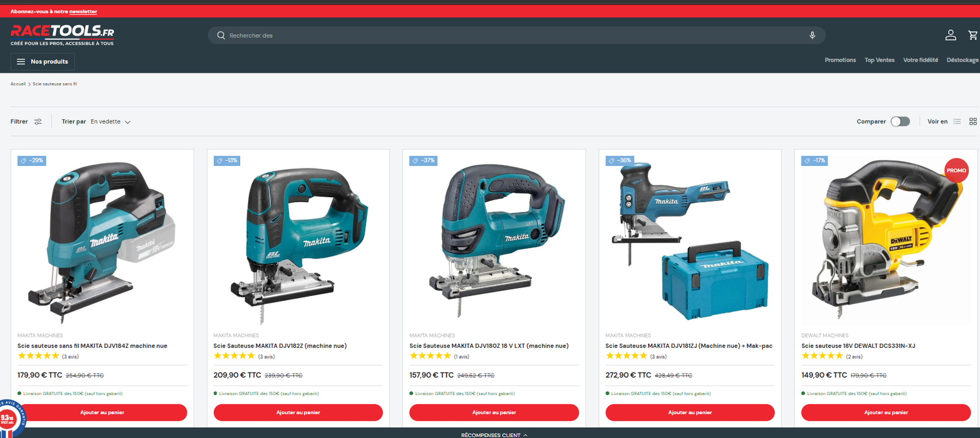Click the customer reviews rating badge
The height and width of the screenshot is (438, 980).
click(10, 418)
